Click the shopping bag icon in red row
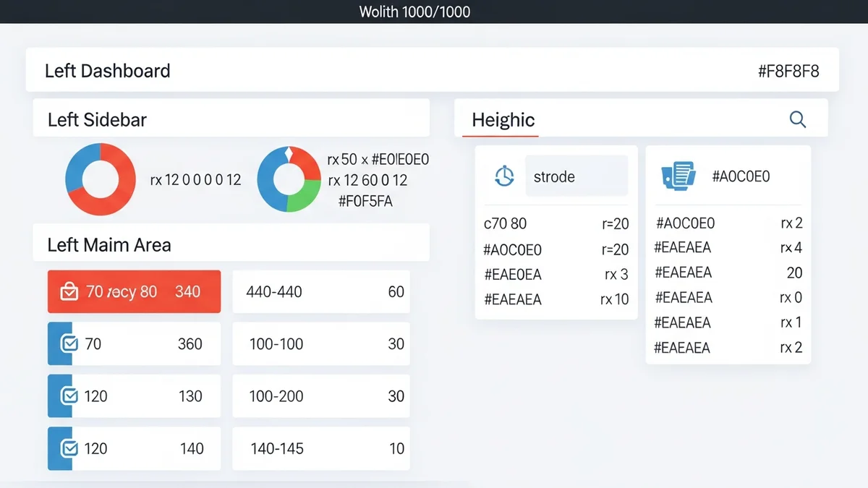The width and height of the screenshot is (868, 488). [69, 292]
